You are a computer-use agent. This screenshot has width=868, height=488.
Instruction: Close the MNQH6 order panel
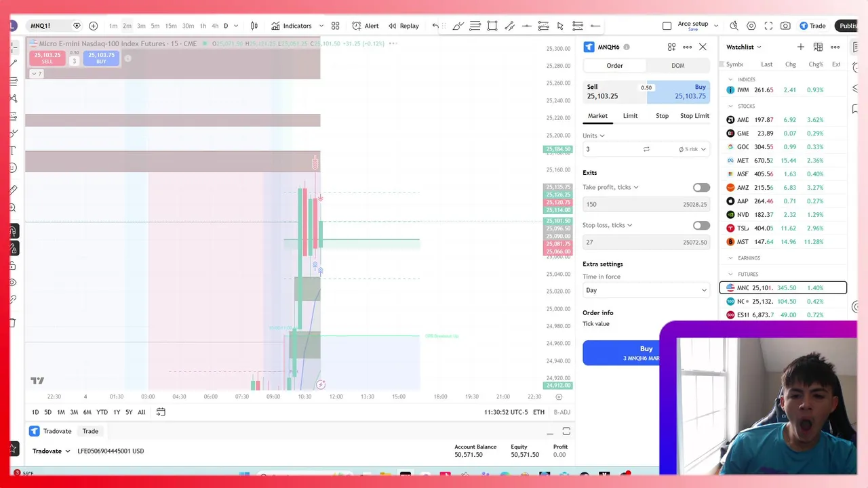coord(703,47)
